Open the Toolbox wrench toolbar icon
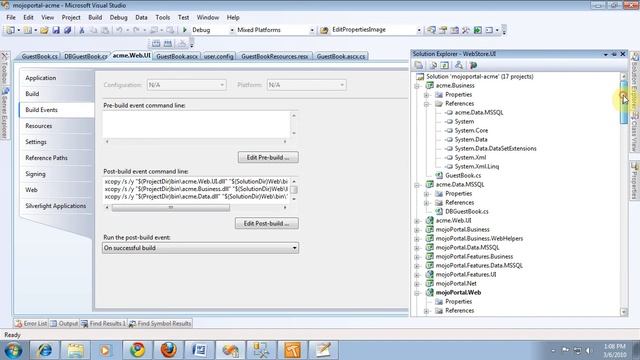The height and width of the screenshot is (360, 640). [466, 30]
